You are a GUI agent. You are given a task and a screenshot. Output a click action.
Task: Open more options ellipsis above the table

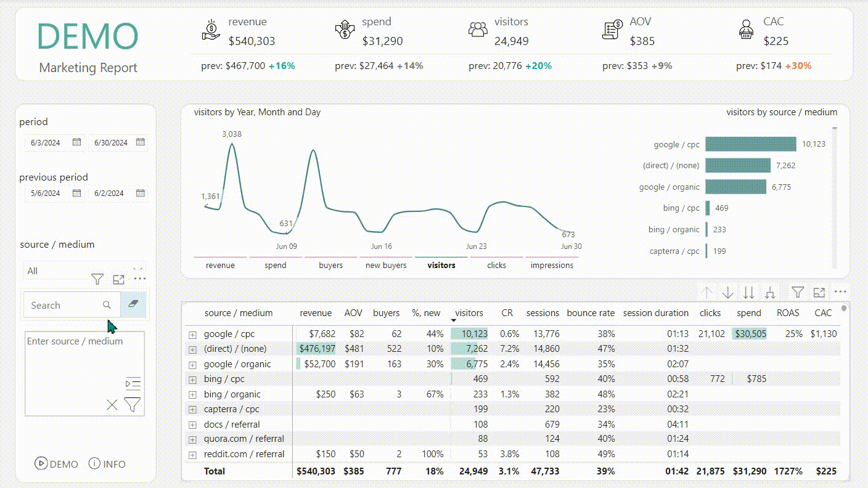click(840, 292)
